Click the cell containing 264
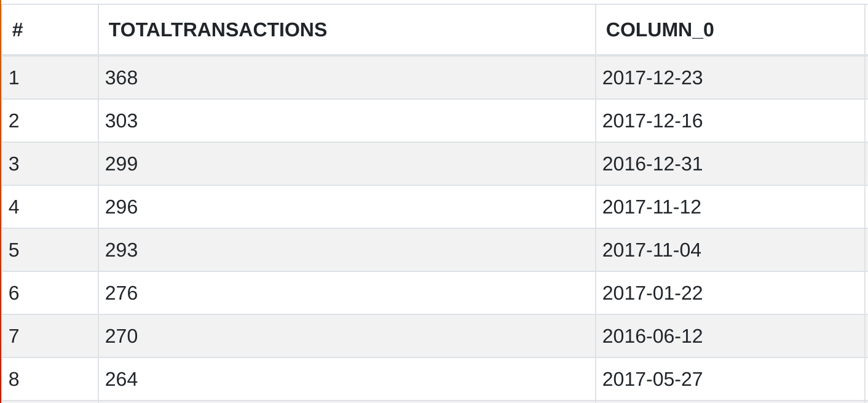The width and height of the screenshot is (868, 403). coord(122,379)
